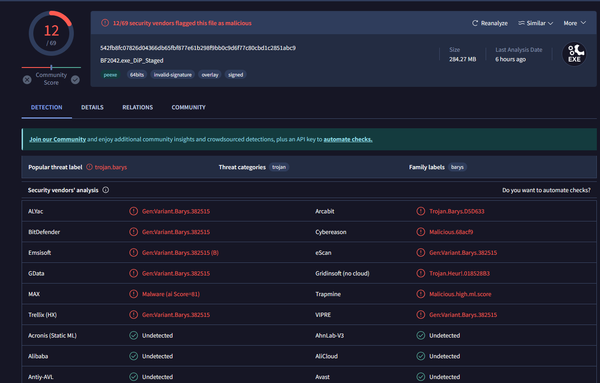Screen dimensions: 600x383
Task: Click the Acronis (Static ML) vendor name
Action: (x=52, y=336)
